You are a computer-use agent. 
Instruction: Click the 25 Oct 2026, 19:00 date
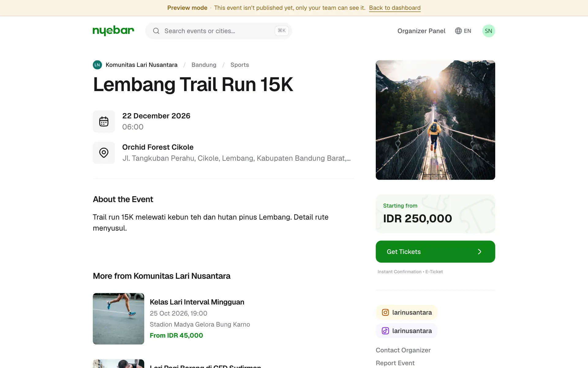point(179,313)
